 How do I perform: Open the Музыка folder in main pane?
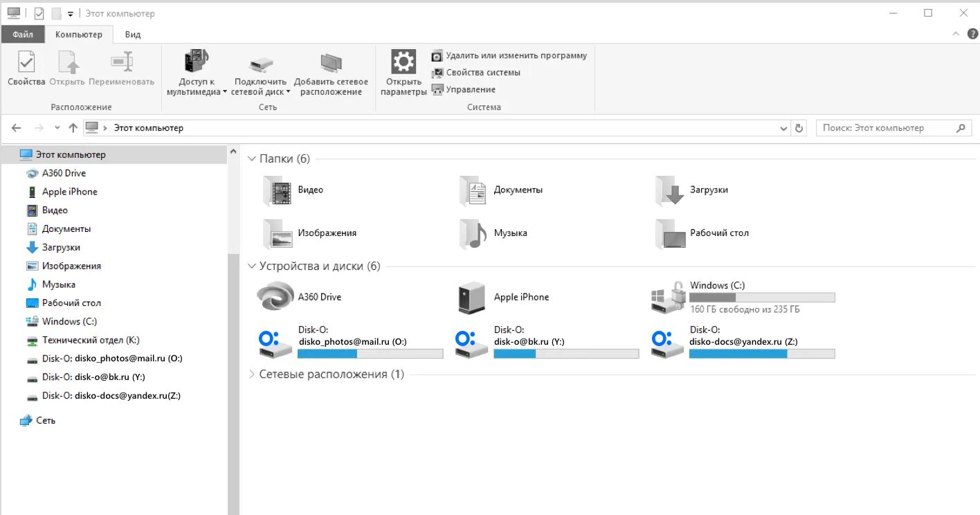click(493, 234)
